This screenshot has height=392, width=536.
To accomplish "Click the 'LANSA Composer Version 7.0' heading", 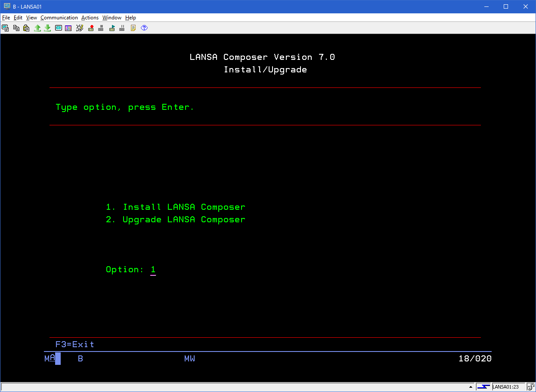I will 262,57.
